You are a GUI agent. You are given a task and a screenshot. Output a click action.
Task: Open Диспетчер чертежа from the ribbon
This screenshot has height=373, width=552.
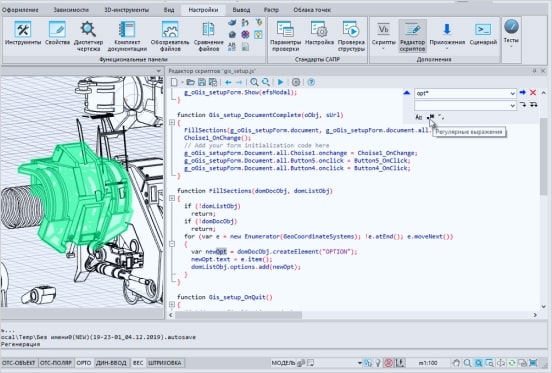tap(88, 36)
